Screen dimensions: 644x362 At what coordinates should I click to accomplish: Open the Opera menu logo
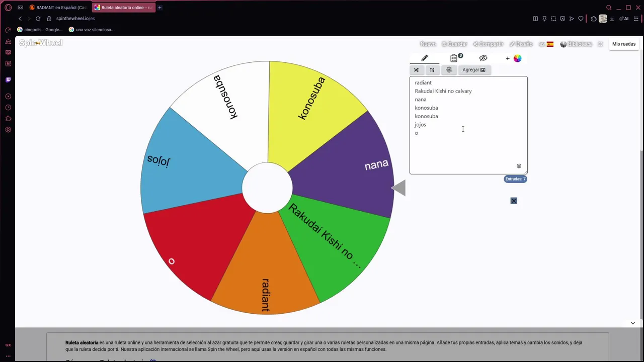pyautogui.click(x=8, y=8)
